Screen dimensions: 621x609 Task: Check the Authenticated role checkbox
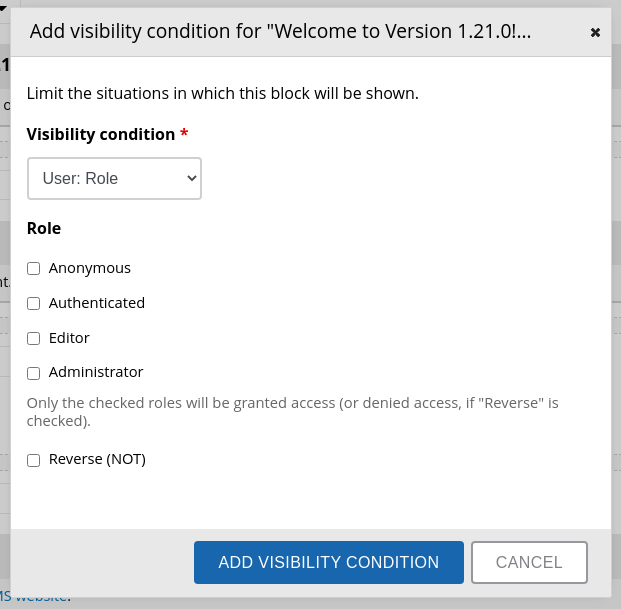pyautogui.click(x=34, y=303)
